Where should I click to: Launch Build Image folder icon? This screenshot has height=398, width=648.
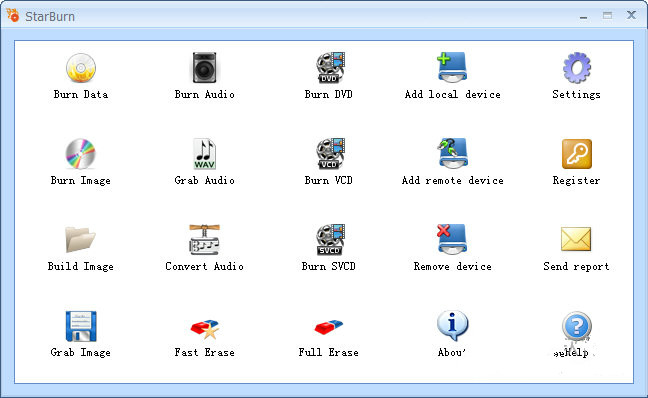pos(81,239)
